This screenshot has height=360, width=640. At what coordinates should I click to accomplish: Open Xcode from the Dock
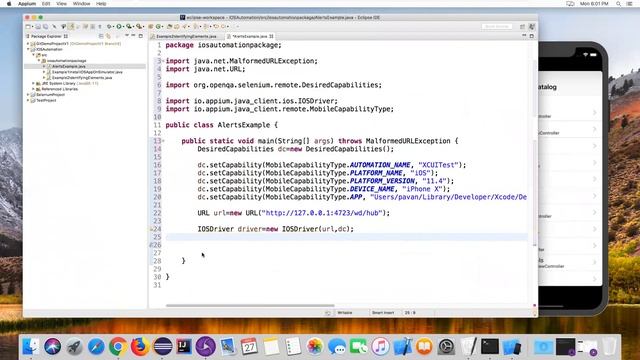[402, 347]
